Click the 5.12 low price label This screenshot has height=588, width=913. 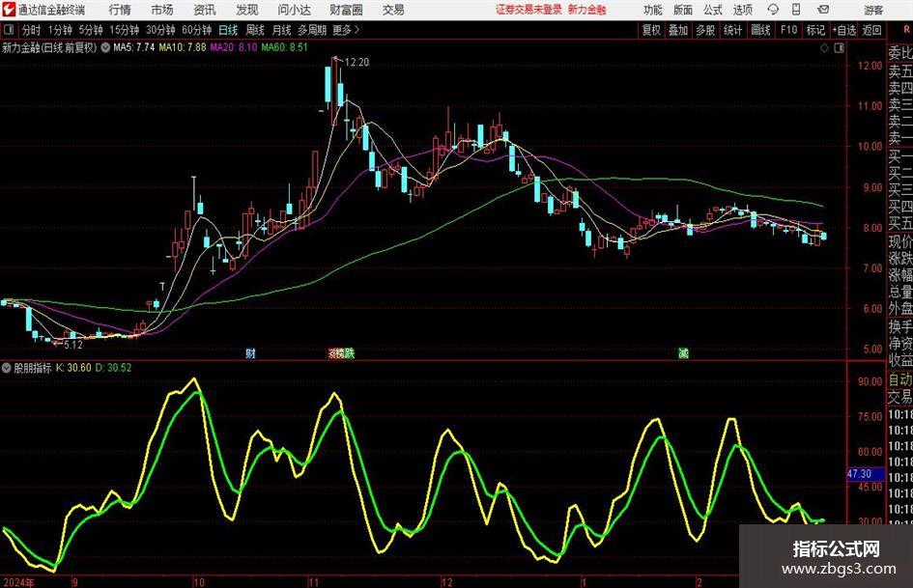[x=73, y=345]
